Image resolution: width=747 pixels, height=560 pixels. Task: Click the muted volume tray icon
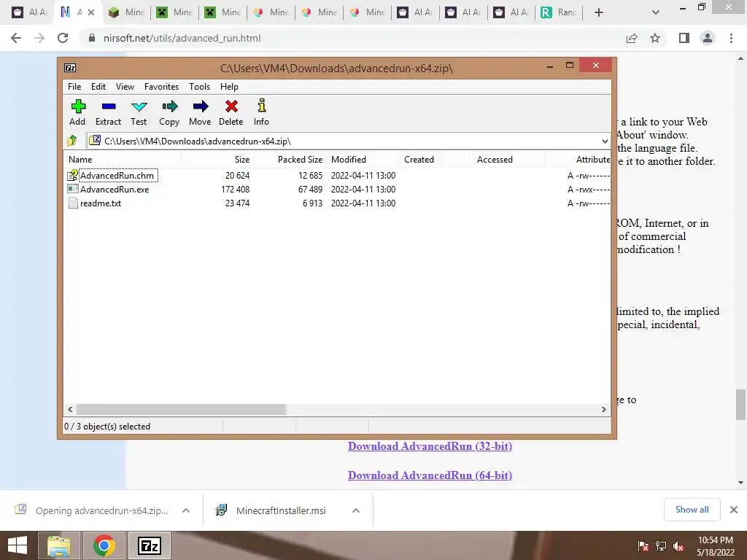[678, 546]
